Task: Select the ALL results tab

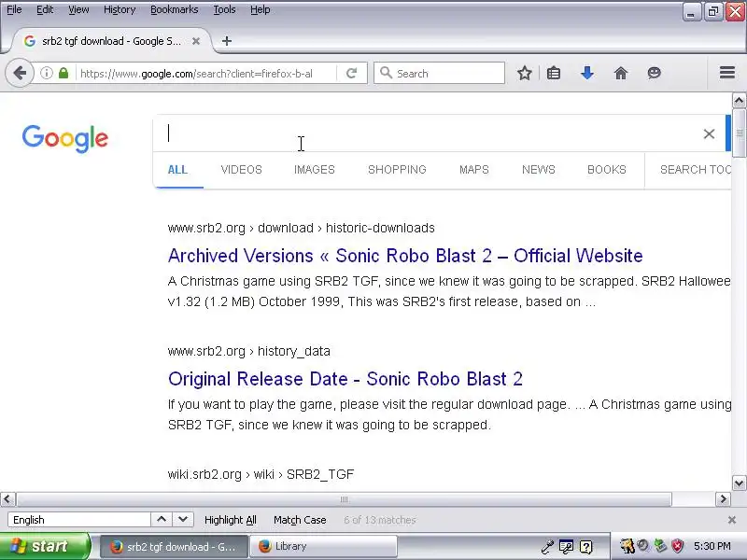Action: [x=177, y=170]
